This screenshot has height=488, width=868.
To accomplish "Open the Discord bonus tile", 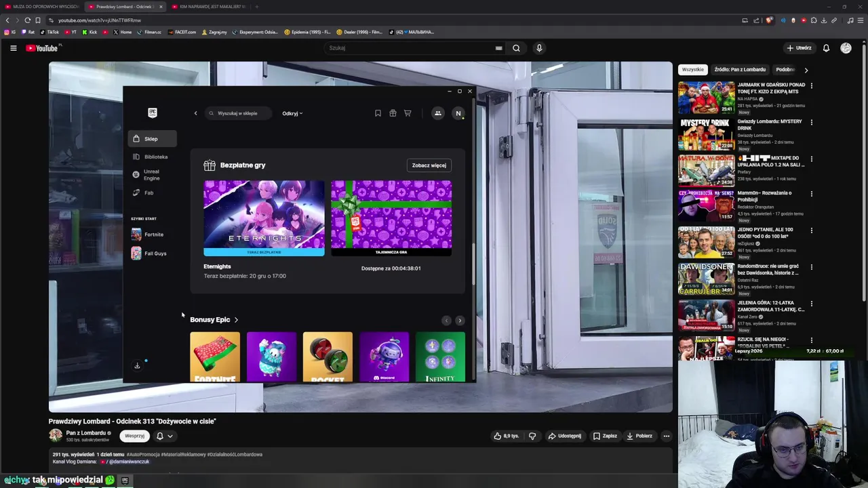I will (x=384, y=357).
